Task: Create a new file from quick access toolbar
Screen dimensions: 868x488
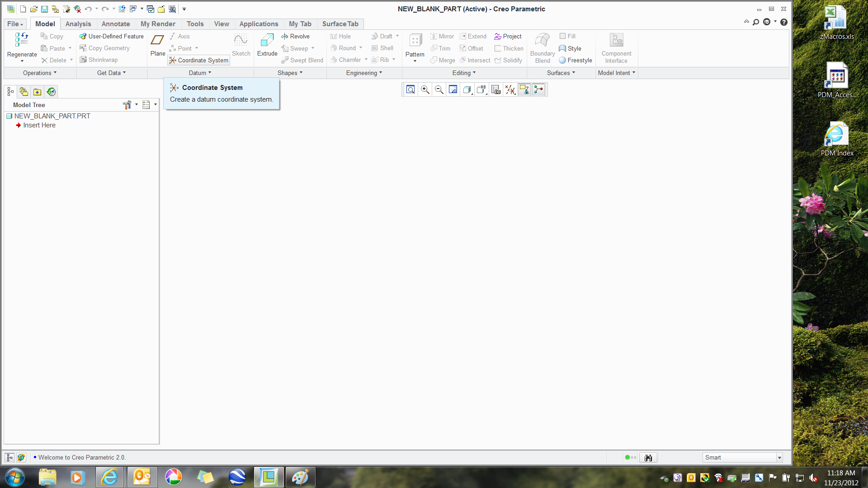Action: (x=23, y=9)
